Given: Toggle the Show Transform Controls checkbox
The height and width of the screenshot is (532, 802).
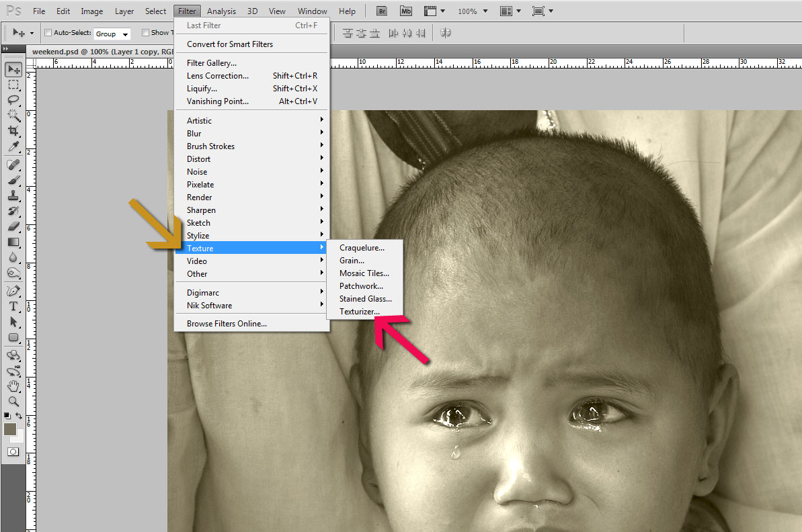Looking at the screenshot, I should tap(145, 33).
